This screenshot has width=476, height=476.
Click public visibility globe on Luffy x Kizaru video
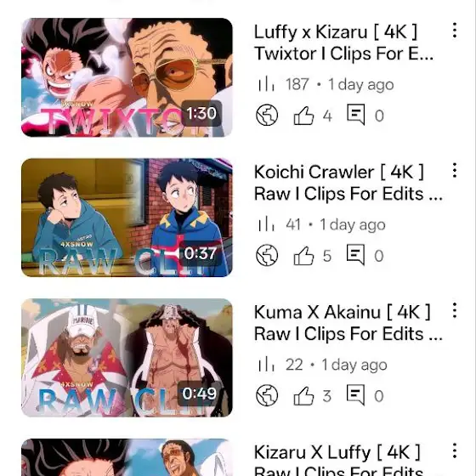(x=267, y=116)
